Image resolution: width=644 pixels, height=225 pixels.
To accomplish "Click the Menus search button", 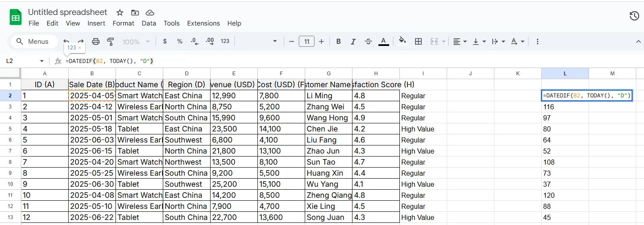I will [x=32, y=41].
